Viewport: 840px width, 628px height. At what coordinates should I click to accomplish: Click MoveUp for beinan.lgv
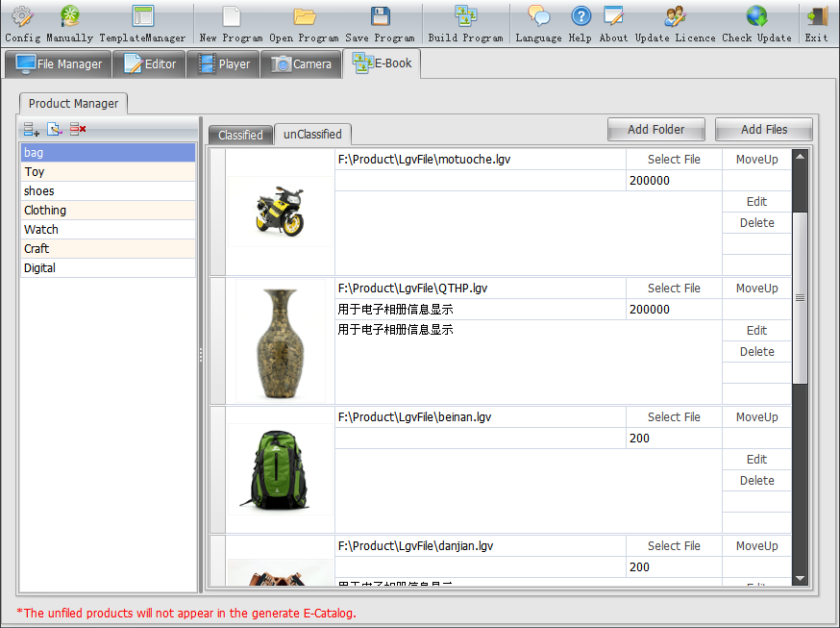(757, 416)
